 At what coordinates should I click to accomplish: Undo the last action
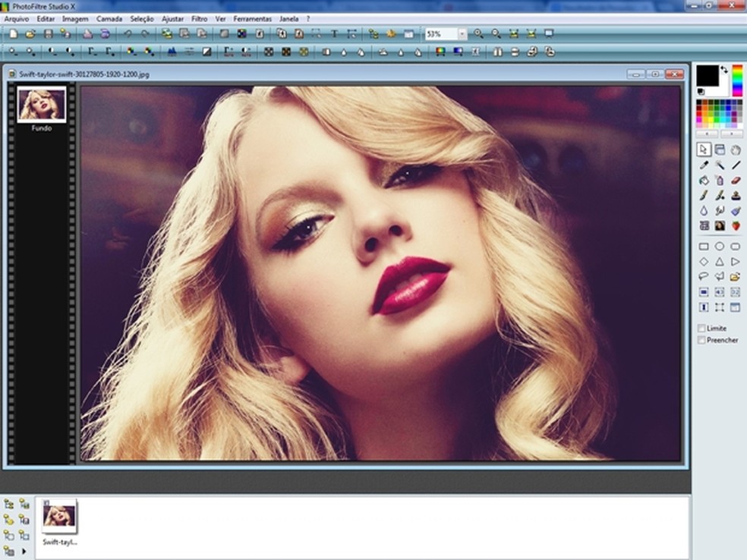[x=128, y=34]
